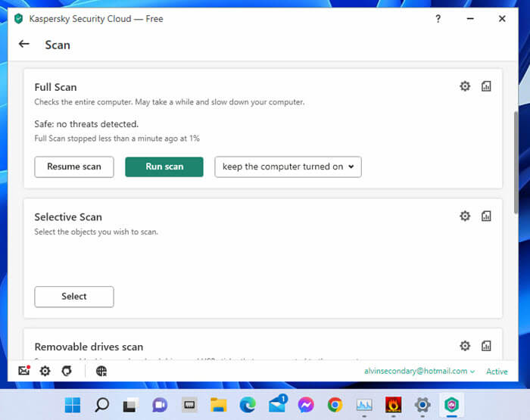530x420 pixels.
Task: Click the vertical scrollbar of the scan list
Action: coord(516,162)
